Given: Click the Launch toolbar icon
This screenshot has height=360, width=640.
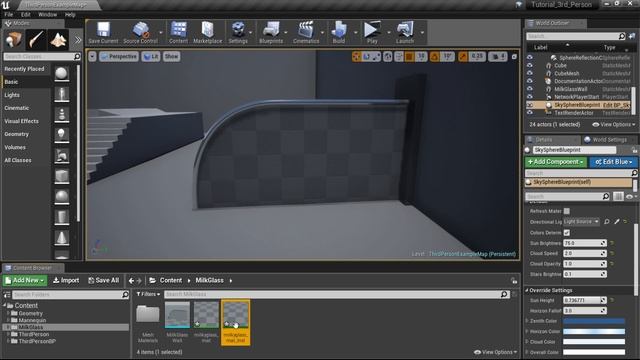Looking at the screenshot, I should 405,32.
